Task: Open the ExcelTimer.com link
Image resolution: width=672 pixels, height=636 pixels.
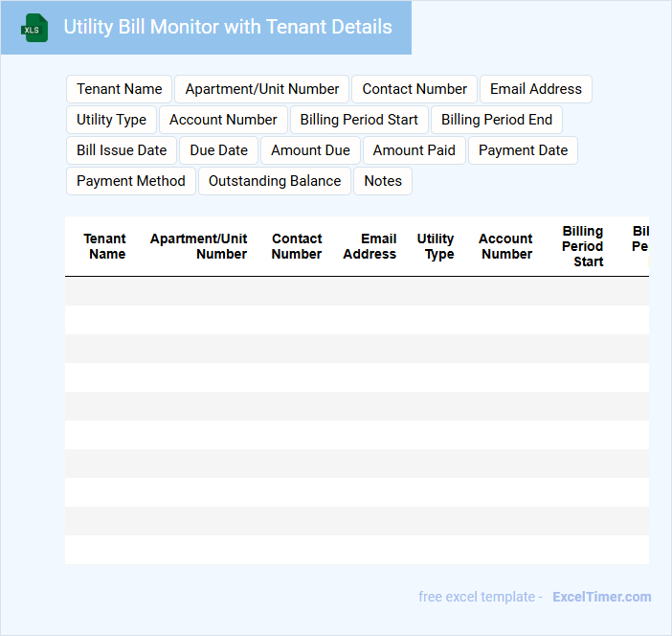Action: coord(601,597)
